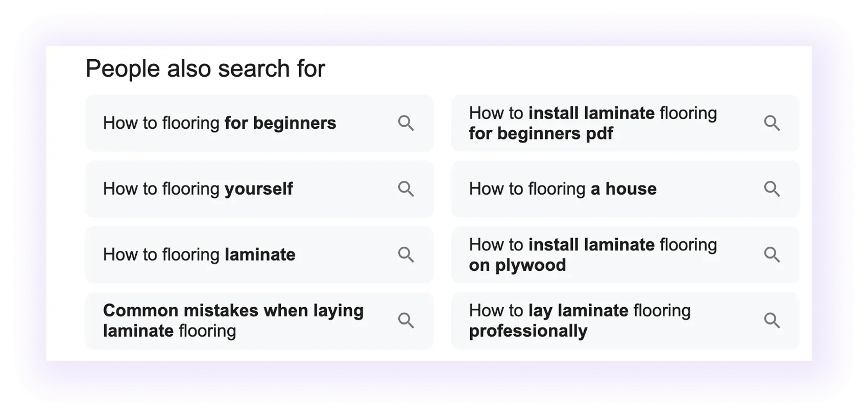Click the 'How to flooring a house' suggestion card
Viewport: 868px width, 417px height.
625,189
